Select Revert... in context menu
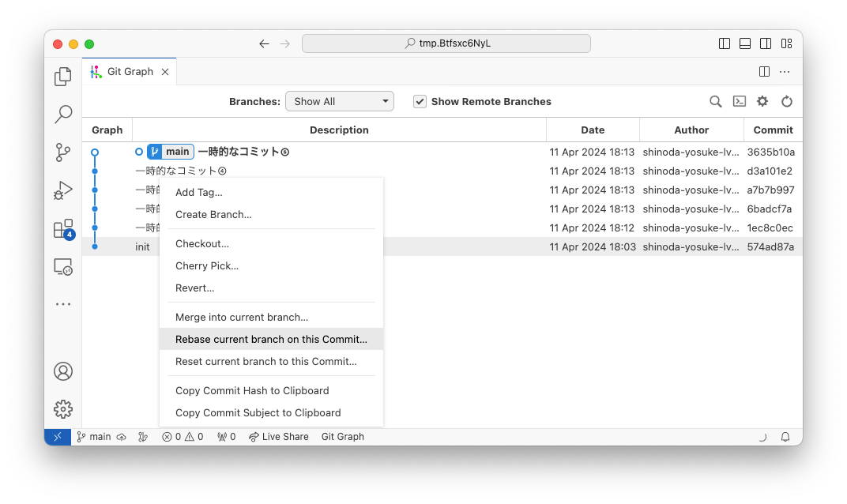The image size is (847, 504). pos(271,288)
